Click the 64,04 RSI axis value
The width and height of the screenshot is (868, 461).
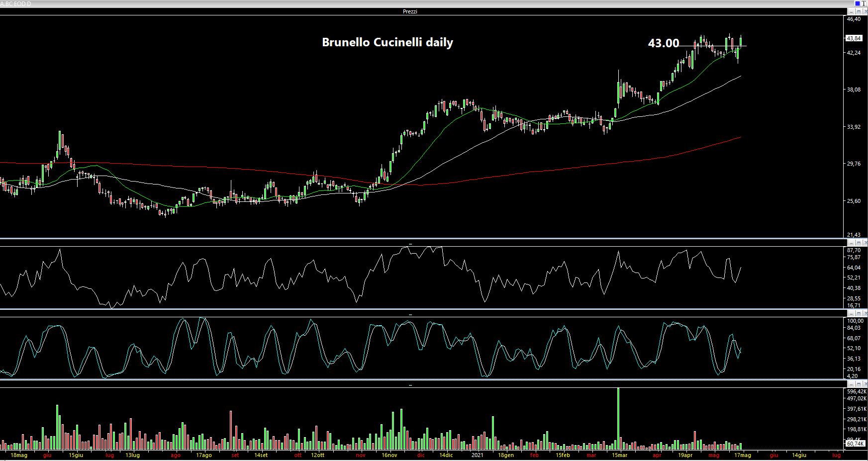[854, 268]
